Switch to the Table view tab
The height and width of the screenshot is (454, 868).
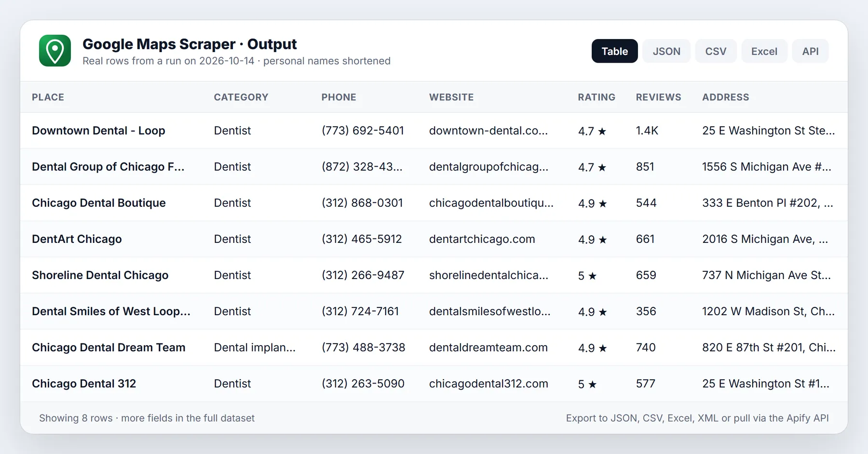pyautogui.click(x=614, y=51)
